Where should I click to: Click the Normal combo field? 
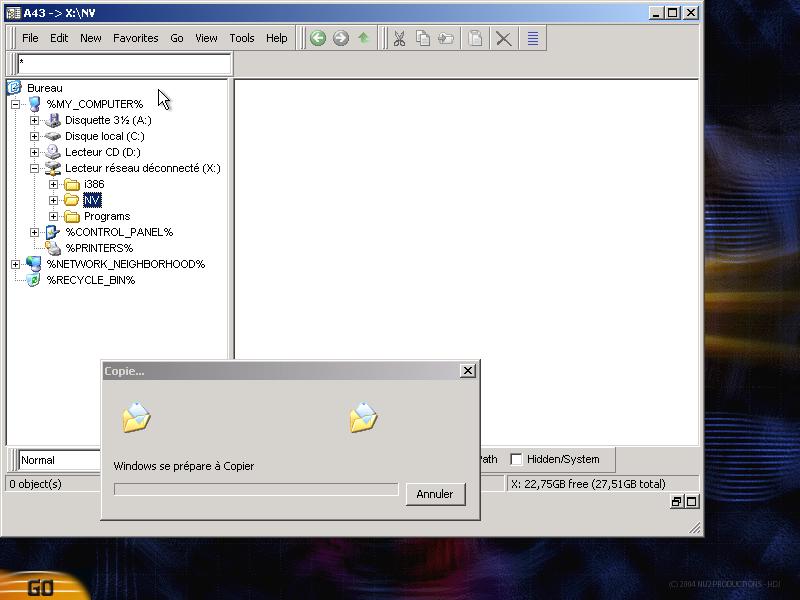(x=59, y=460)
